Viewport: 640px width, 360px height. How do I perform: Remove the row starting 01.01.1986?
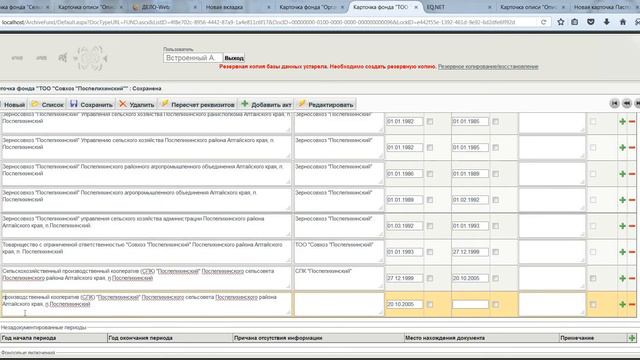tap(632, 174)
